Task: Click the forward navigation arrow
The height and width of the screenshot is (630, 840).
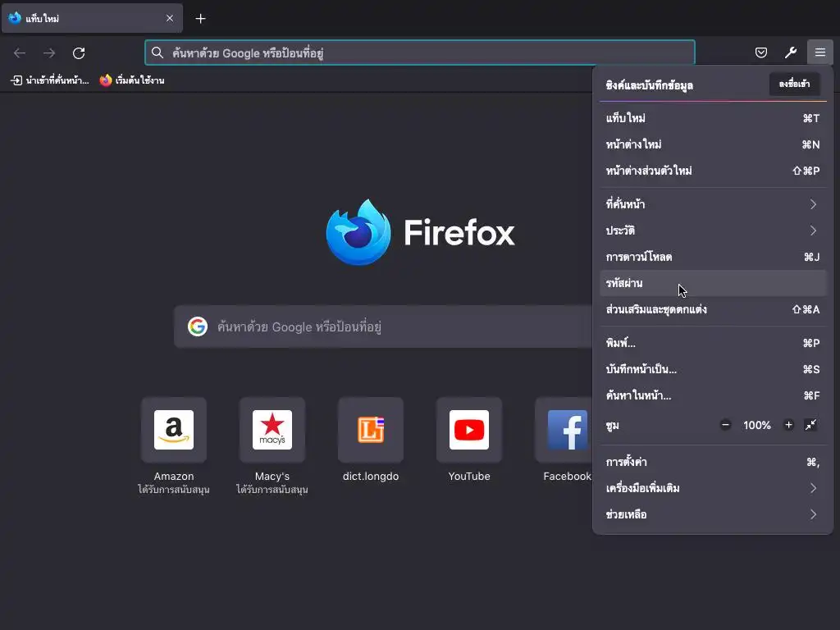Action: pos(49,52)
